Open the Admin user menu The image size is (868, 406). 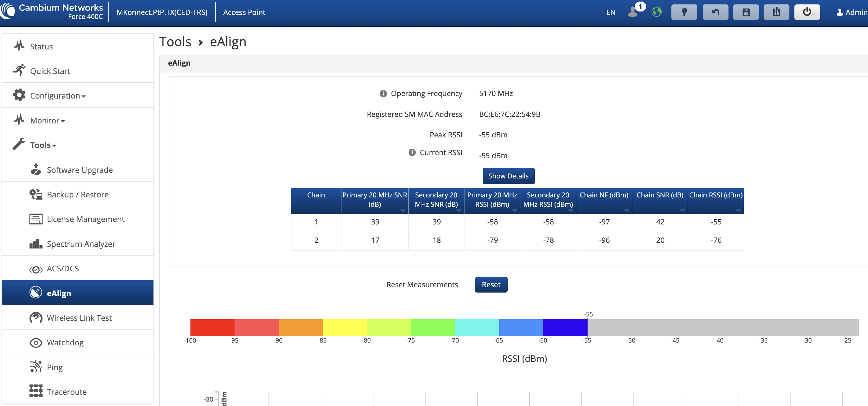pos(852,12)
